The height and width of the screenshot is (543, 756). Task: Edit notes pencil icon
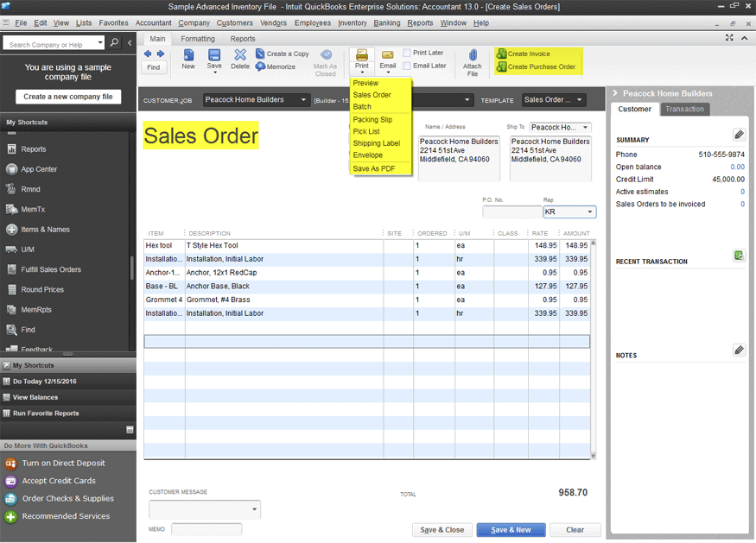pyautogui.click(x=739, y=350)
